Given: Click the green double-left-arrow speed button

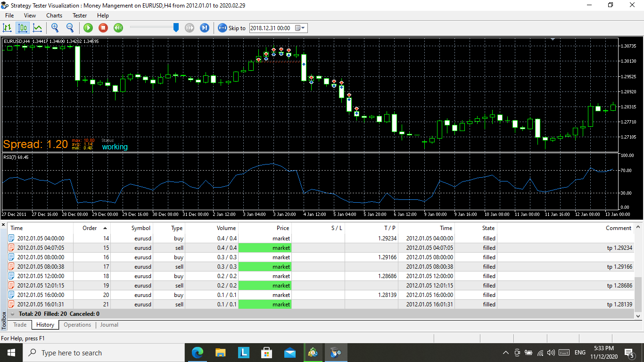Looking at the screenshot, I should [x=118, y=28].
